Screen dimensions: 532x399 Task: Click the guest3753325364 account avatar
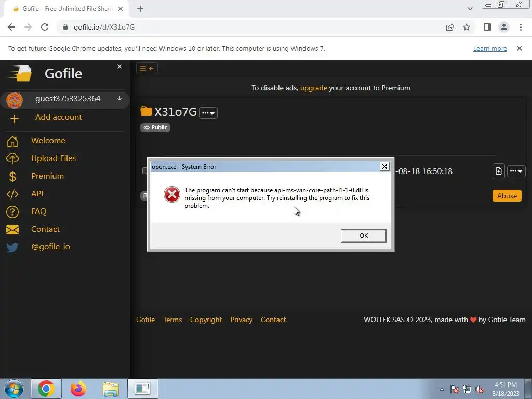tap(15, 100)
